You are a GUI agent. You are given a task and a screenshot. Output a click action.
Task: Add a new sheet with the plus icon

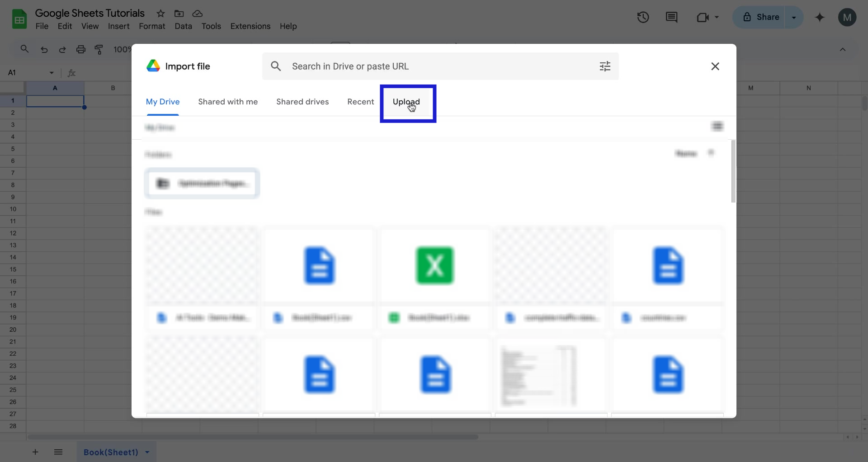point(35,452)
